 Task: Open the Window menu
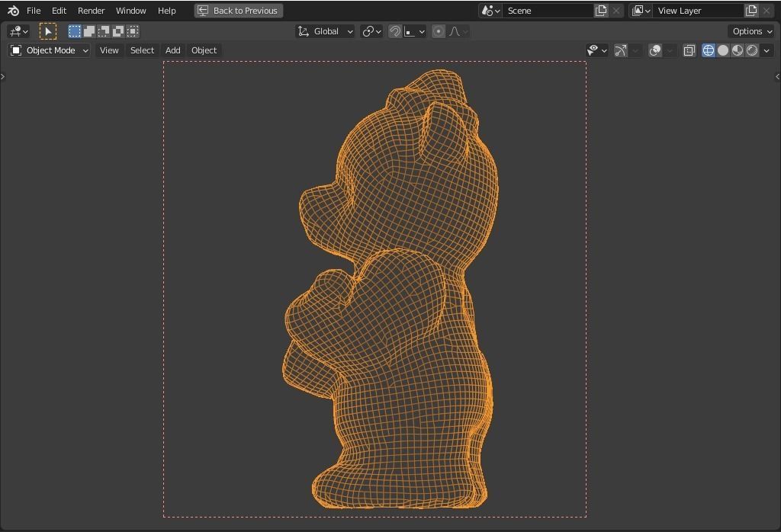(x=131, y=11)
